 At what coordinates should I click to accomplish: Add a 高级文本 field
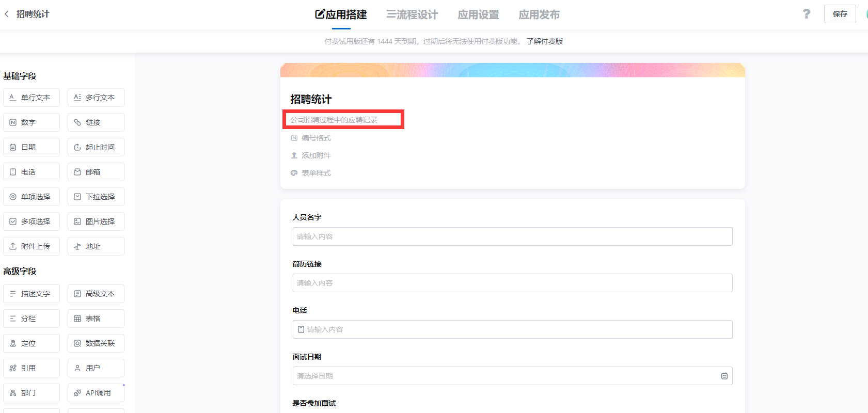96,294
